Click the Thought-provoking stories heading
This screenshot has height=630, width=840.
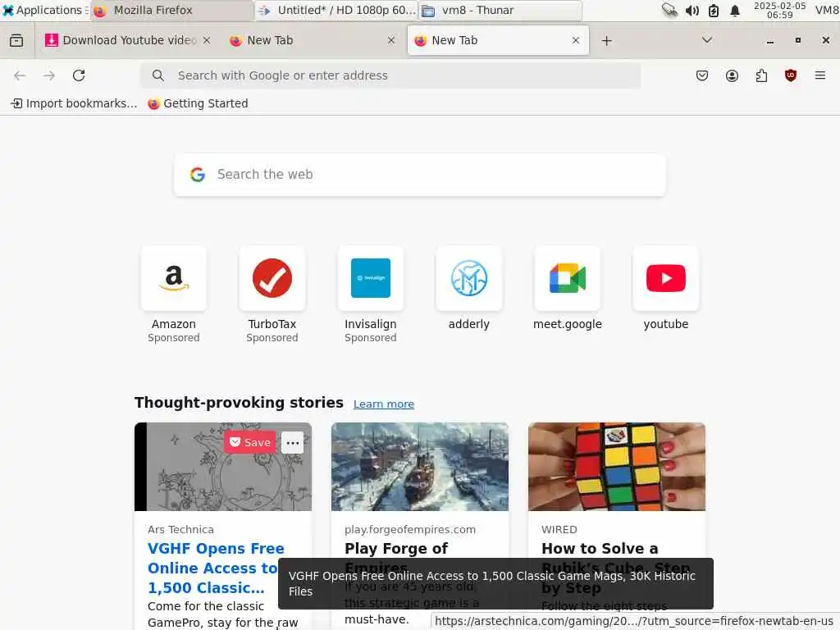(x=239, y=402)
